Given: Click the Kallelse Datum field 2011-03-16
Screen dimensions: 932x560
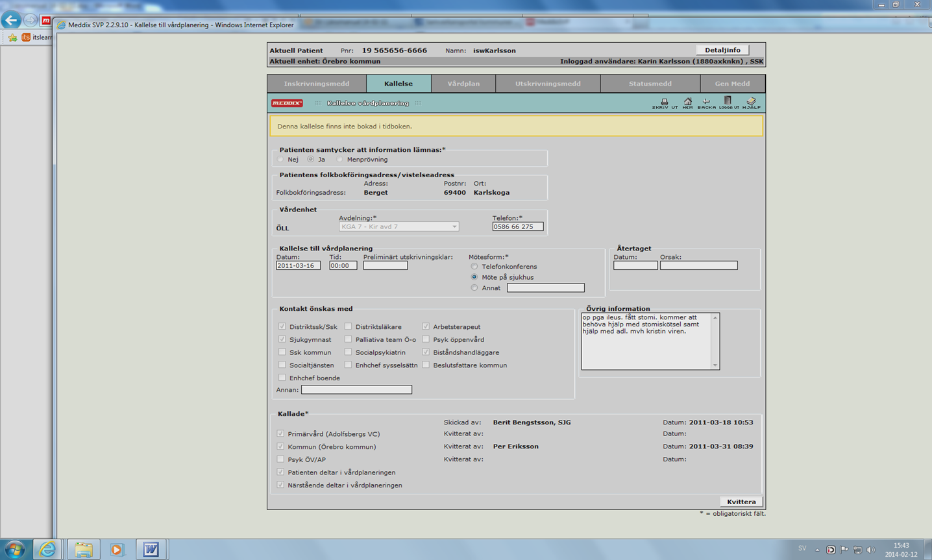Looking at the screenshot, I should point(298,265).
